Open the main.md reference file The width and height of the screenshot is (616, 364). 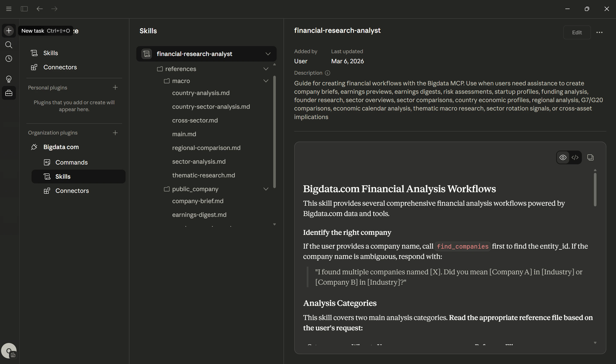(x=184, y=134)
